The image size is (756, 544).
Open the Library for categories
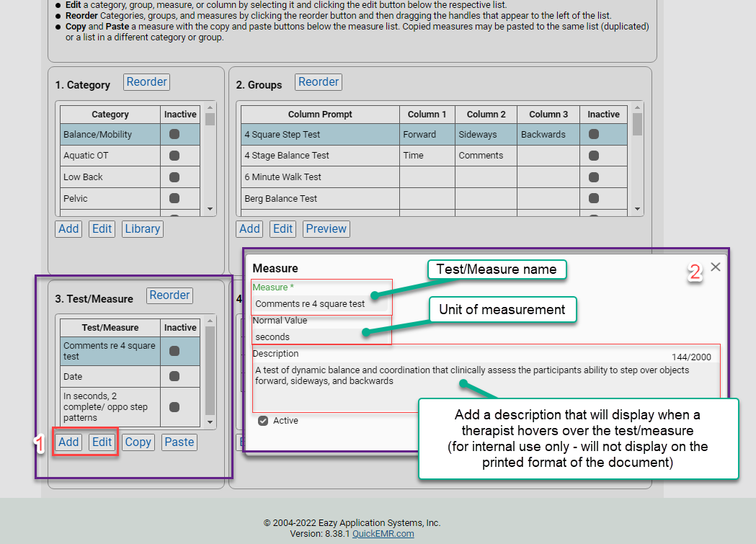click(142, 229)
